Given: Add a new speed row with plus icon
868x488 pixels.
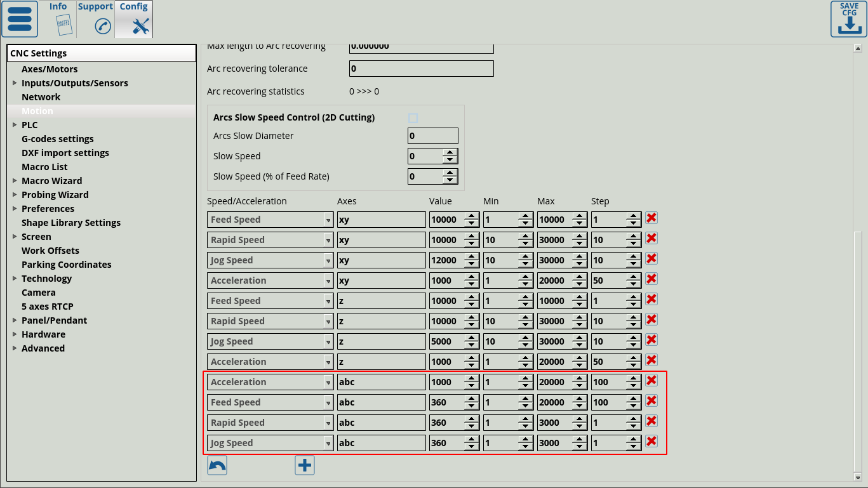Looking at the screenshot, I should tap(305, 466).
